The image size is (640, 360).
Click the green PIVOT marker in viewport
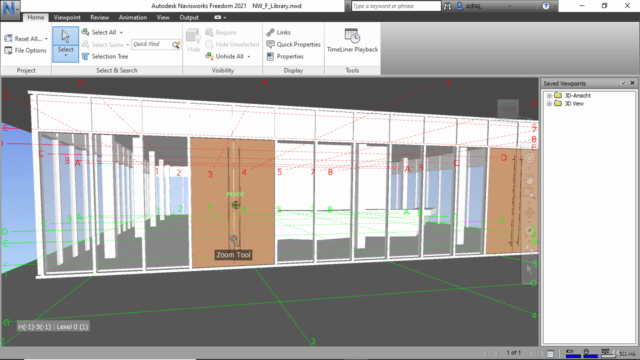click(236, 204)
